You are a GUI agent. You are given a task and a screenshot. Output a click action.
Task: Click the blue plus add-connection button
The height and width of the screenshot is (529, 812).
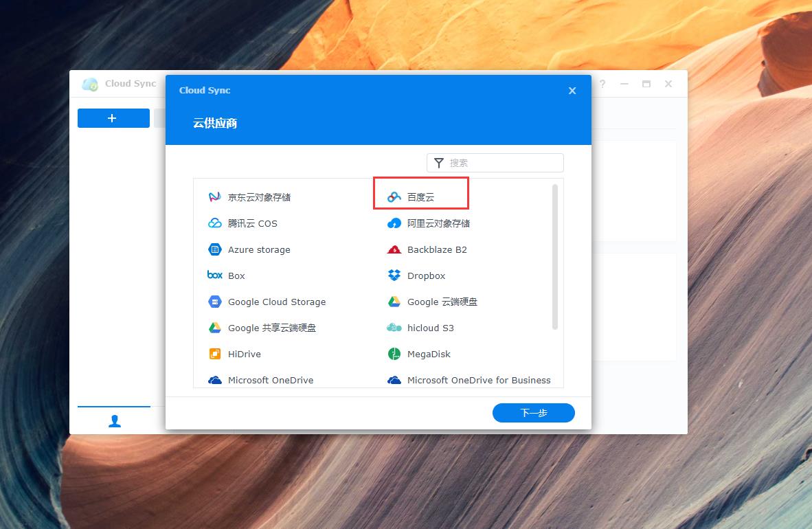coord(113,118)
